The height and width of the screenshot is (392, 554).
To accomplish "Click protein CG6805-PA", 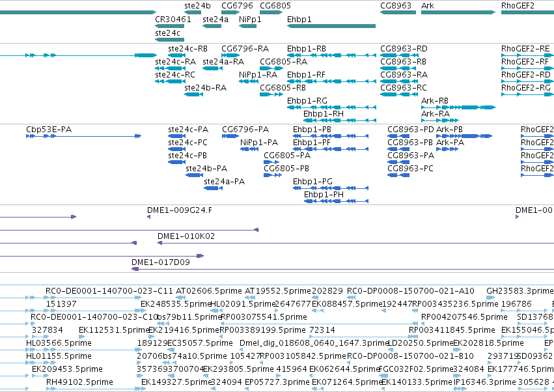I will click(287, 156).
